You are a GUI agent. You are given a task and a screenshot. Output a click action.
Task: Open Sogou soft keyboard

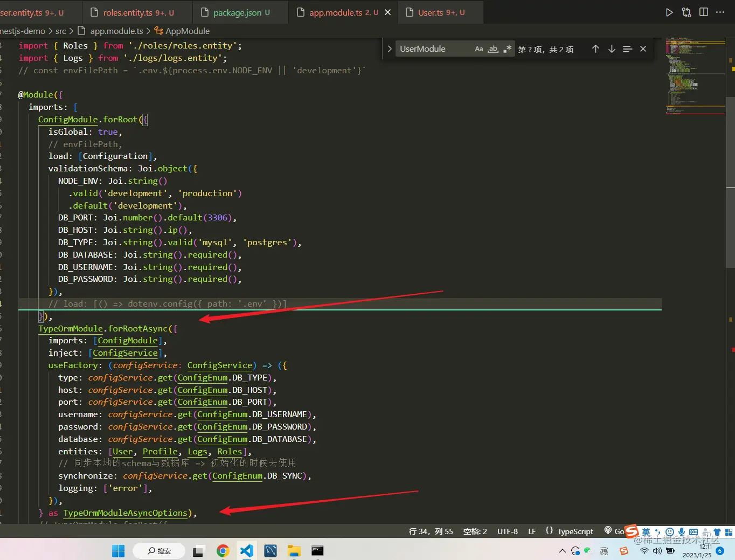pos(694,532)
